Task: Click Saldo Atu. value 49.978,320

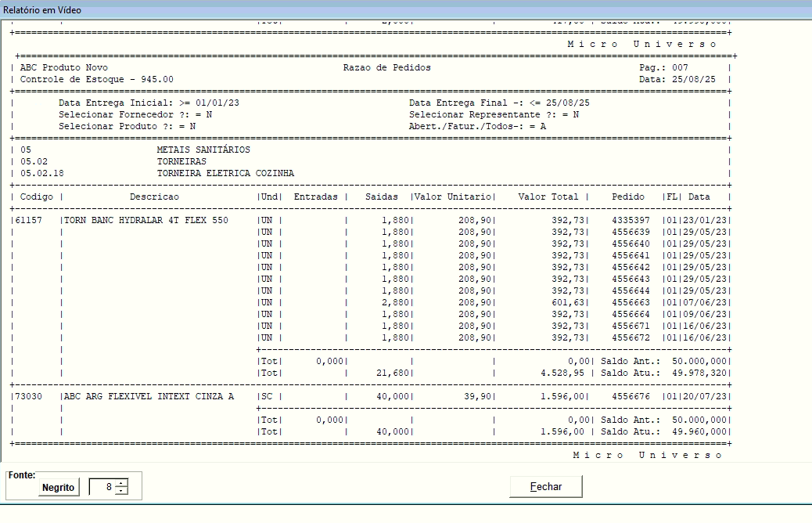Action: (x=699, y=373)
